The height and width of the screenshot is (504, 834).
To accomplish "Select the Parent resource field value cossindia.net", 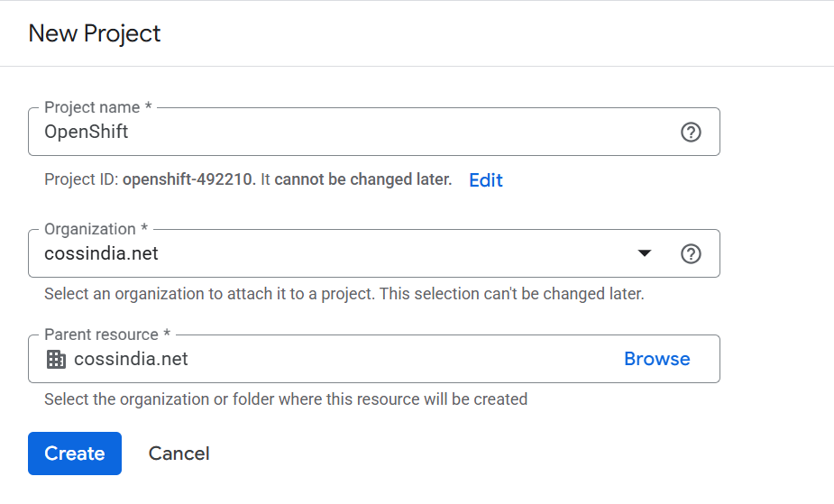I will [131, 360].
